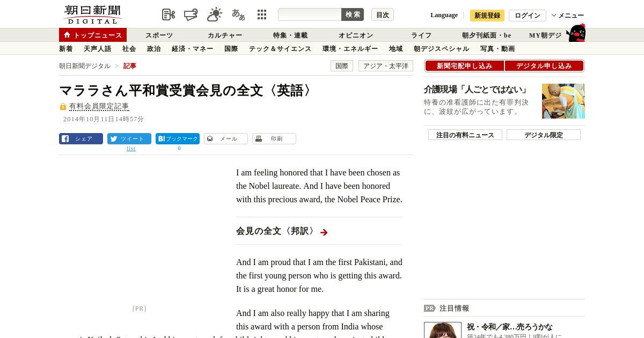Switch to 注目の有料ニュース tab
This screenshot has width=644, height=338.
tap(465, 135)
